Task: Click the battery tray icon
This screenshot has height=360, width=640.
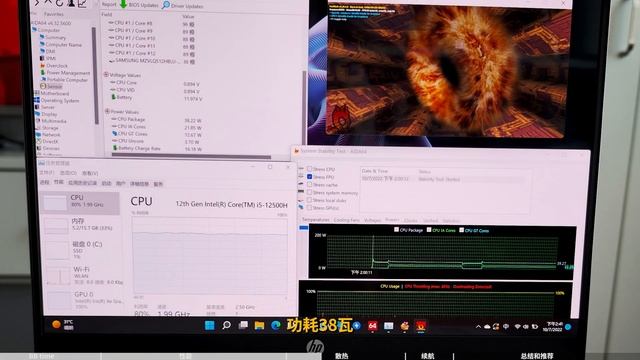Action: click(x=535, y=327)
